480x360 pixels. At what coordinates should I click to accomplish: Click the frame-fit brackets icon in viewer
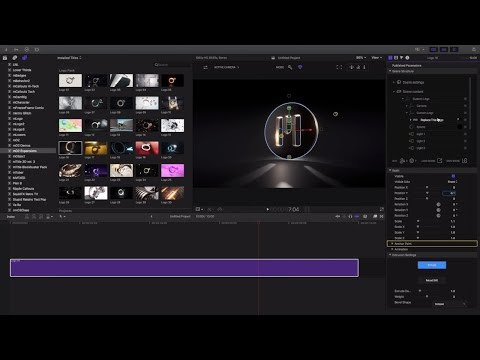coord(339,67)
